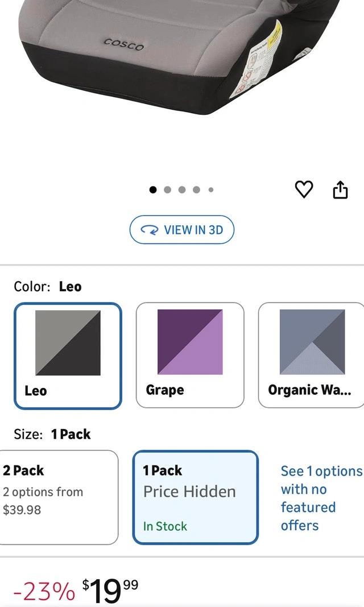The width and height of the screenshot is (364, 607).
Task: Pick the Organic Waves color swatch
Action: [x=312, y=356]
